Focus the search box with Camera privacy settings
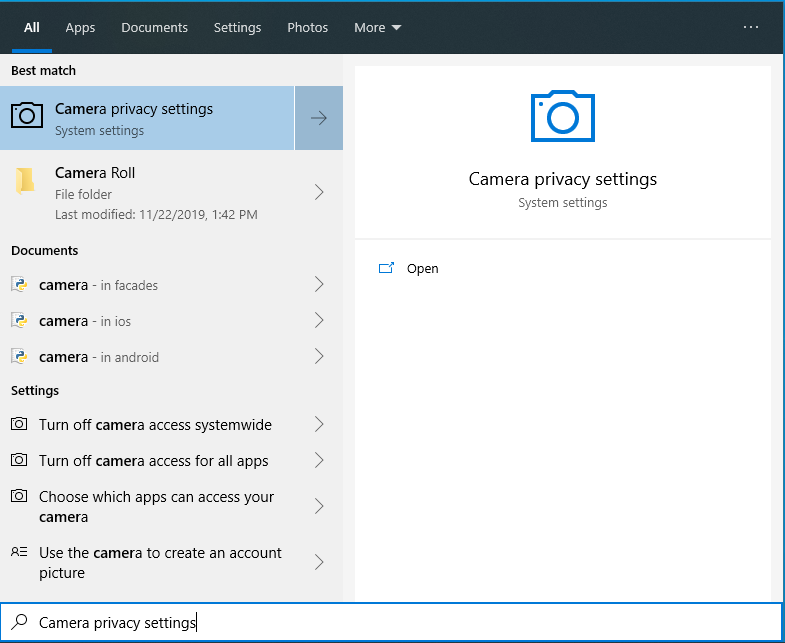785x643 pixels. coord(391,622)
